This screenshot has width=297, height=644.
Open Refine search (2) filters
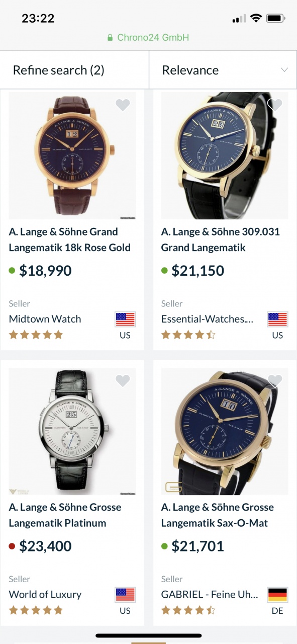pos(74,70)
